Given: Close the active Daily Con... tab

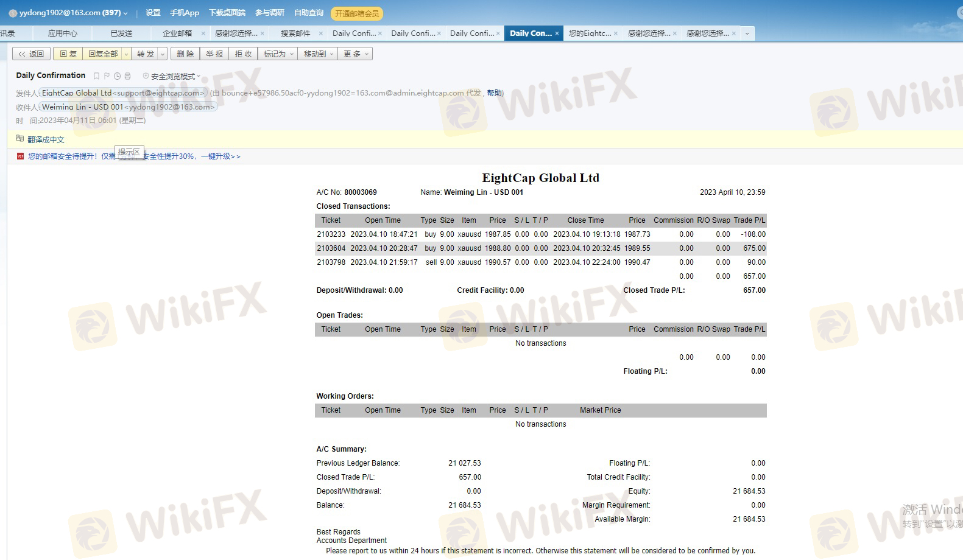Looking at the screenshot, I should pyautogui.click(x=557, y=33).
